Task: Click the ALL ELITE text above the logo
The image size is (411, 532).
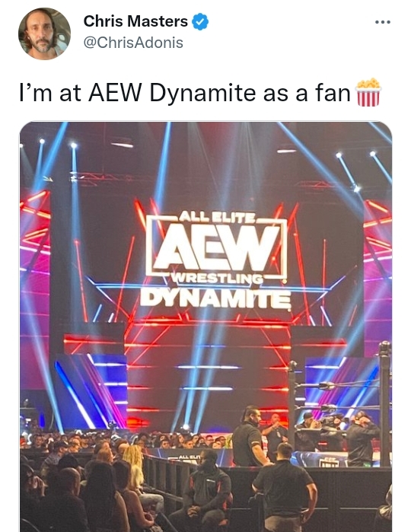Action: [216, 216]
